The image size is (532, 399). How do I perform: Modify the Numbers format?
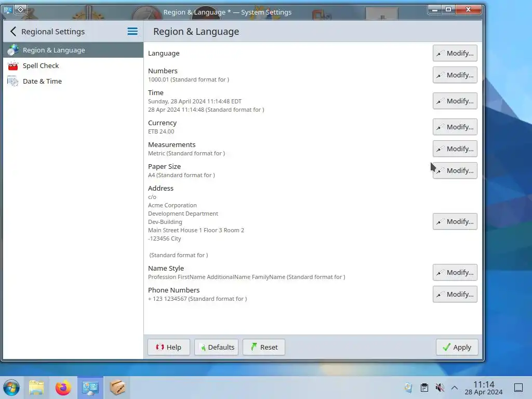[455, 75]
